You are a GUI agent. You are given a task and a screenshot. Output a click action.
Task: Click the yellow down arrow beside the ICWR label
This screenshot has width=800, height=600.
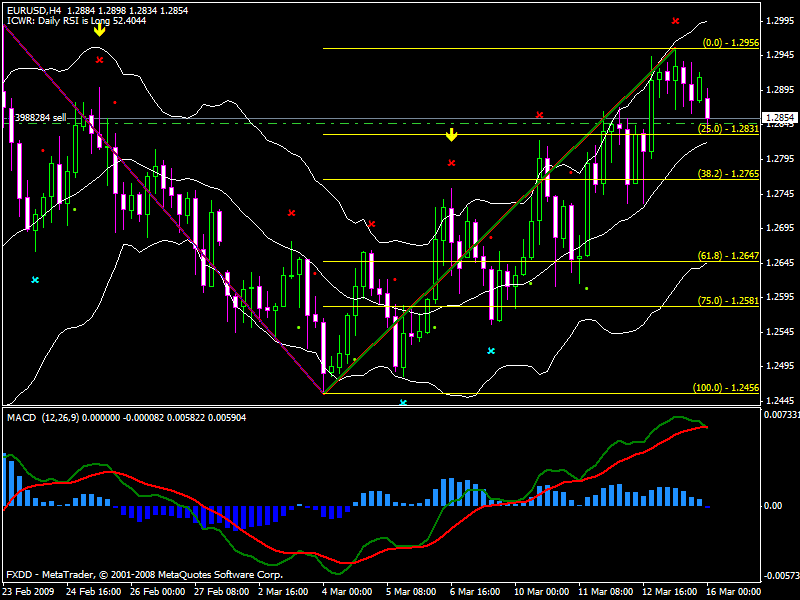[99, 29]
